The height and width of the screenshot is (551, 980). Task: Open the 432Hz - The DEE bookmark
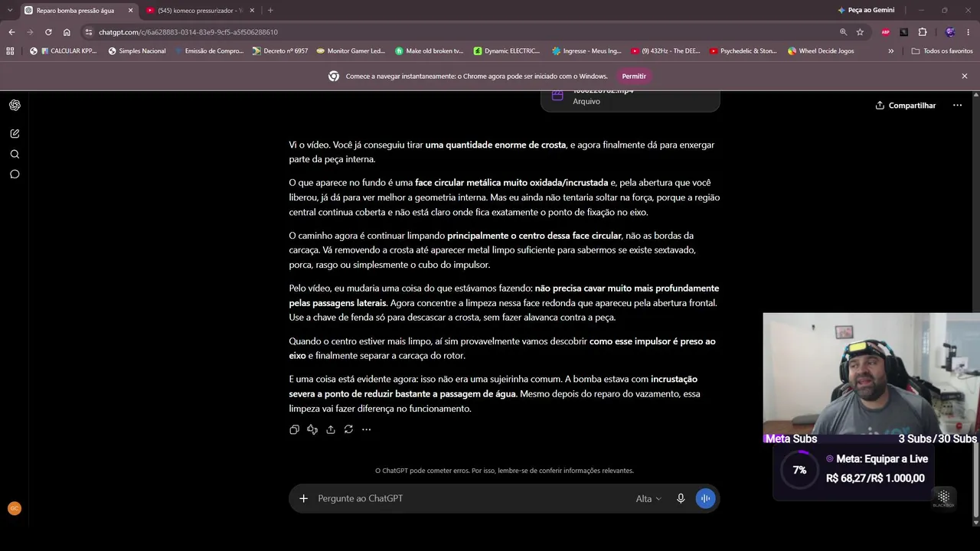pos(665,51)
